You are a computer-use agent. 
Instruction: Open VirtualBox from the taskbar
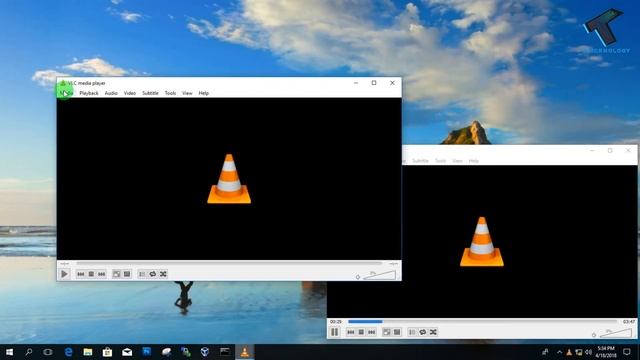pos(205,352)
